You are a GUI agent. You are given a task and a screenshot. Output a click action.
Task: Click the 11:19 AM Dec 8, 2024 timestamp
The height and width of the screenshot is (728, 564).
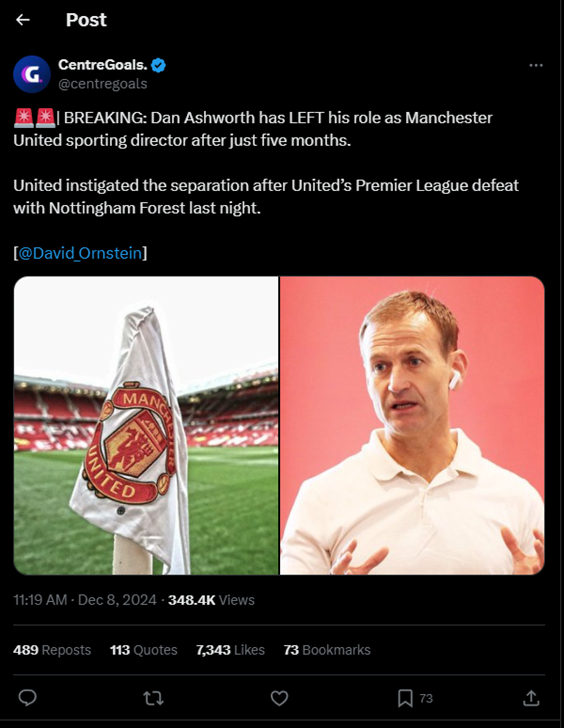85,600
